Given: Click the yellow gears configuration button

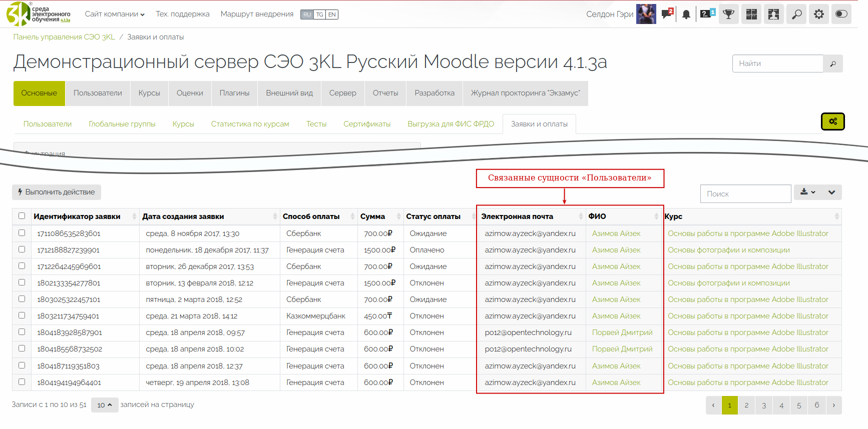Looking at the screenshot, I should coord(832,121).
